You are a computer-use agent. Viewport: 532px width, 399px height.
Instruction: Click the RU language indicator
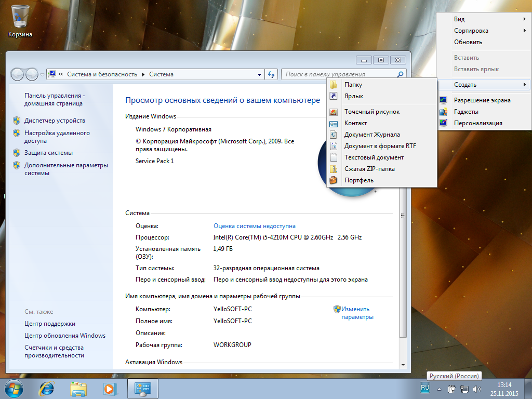point(425,388)
